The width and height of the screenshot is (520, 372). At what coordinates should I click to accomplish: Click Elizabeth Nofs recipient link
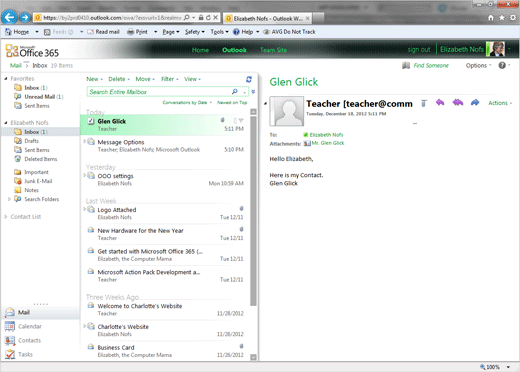[x=326, y=135]
